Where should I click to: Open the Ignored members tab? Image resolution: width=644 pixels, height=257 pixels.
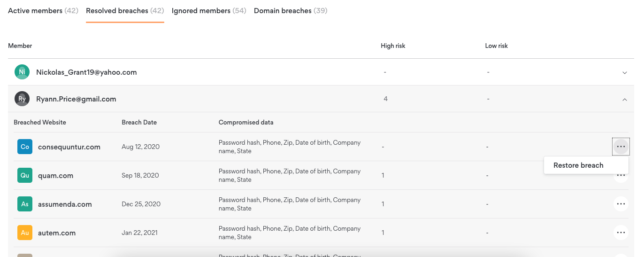(209, 11)
